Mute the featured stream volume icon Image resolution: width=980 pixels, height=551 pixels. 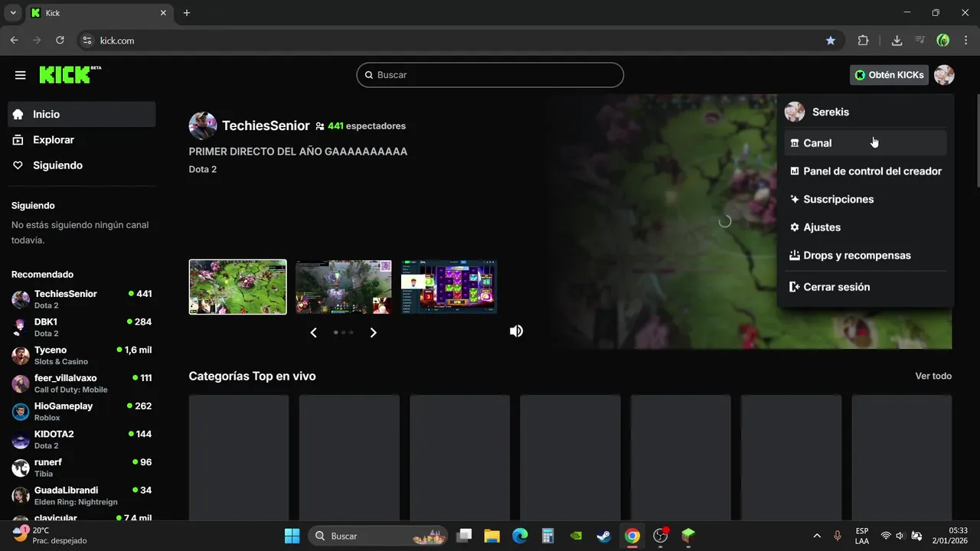pyautogui.click(x=517, y=331)
